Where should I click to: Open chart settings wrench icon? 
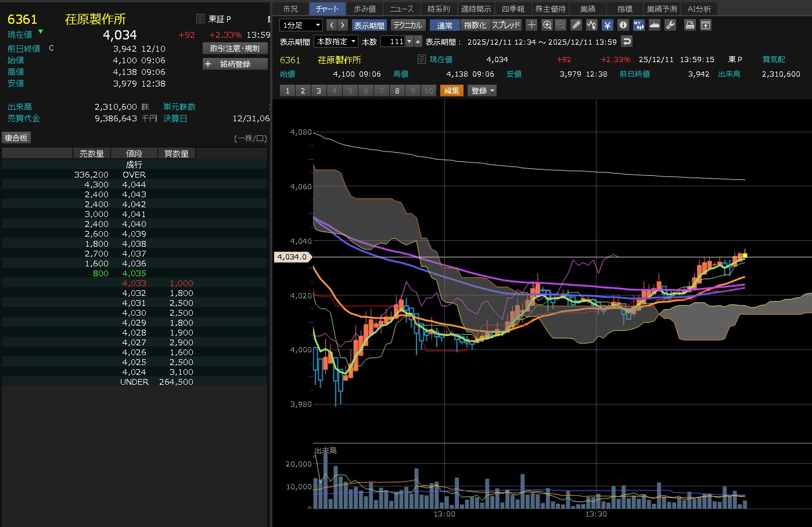670,25
